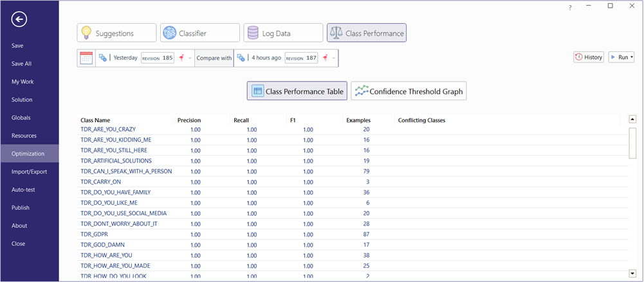Click the back arrow icon

click(20, 20)
